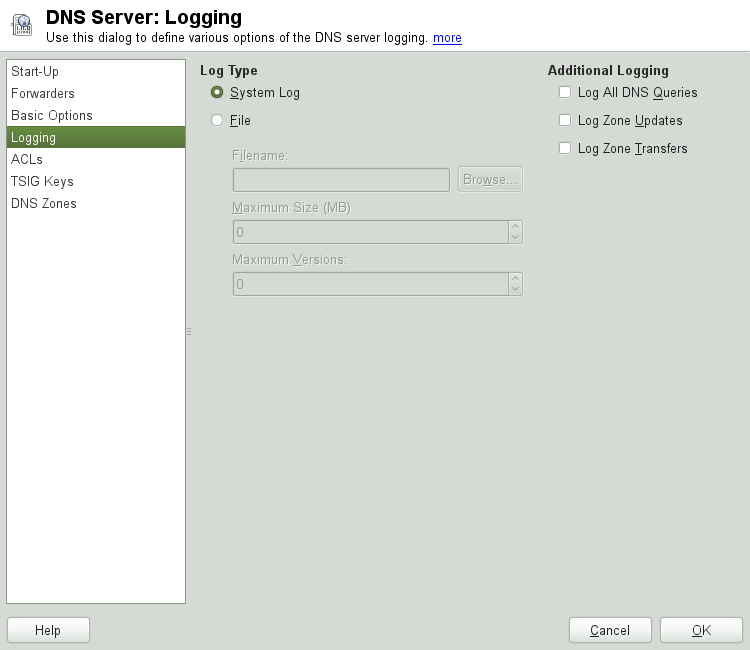Screen dimensions: 750x650
Task: Enable Log Zone Updates checkbox
Action: [x=565, y=120]
